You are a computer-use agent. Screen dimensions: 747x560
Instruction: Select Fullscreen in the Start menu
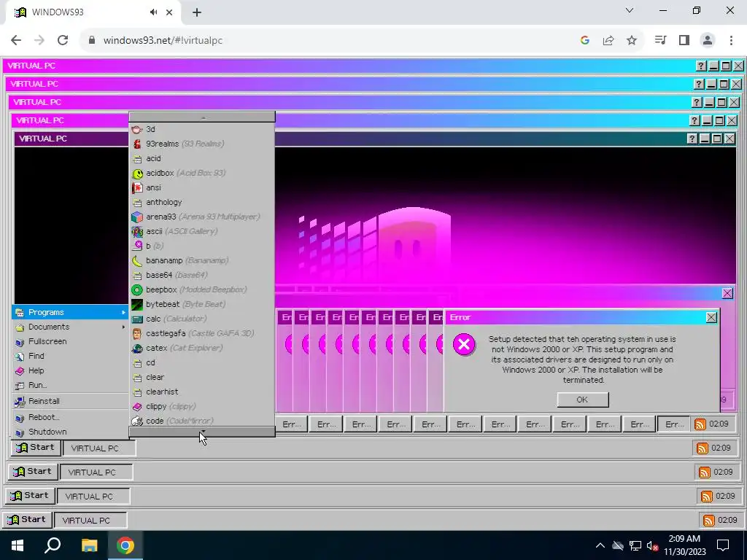click(71, 341)
